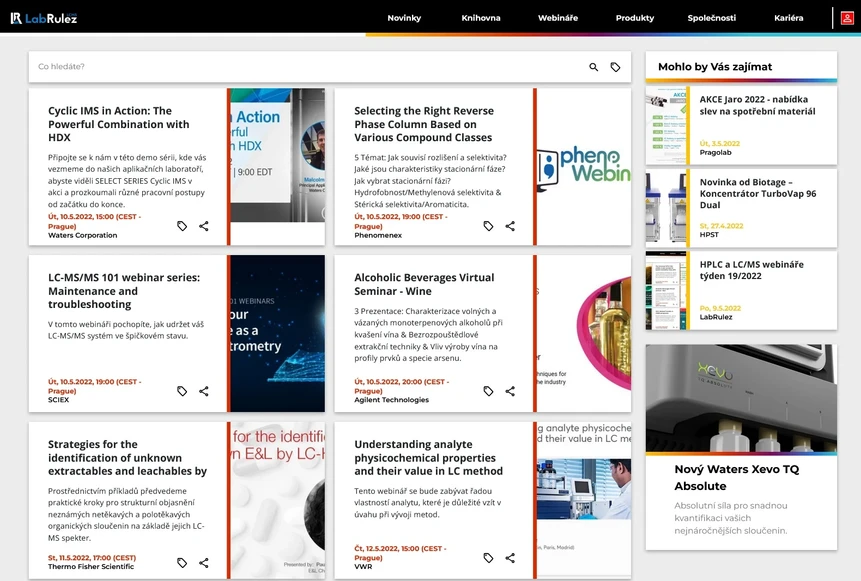
Task: Click the LabRulez logo
Action: (44, 18)
